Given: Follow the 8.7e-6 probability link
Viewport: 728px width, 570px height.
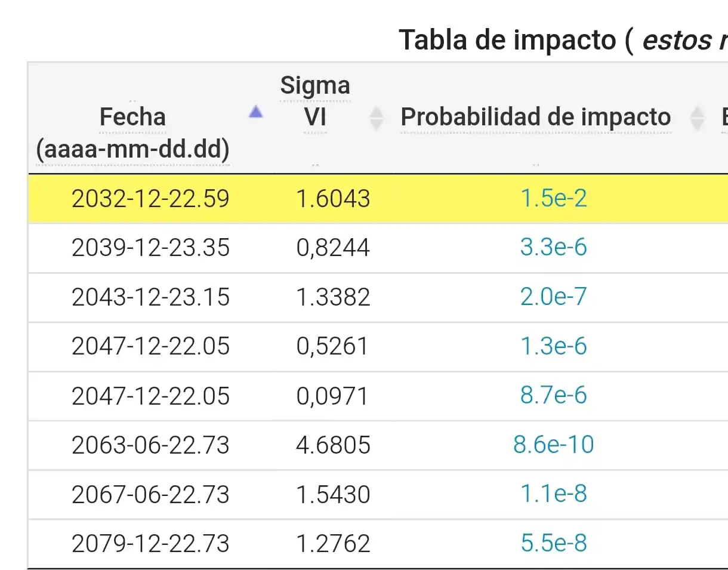Looking at the screenshot, I should coord(554,396).
